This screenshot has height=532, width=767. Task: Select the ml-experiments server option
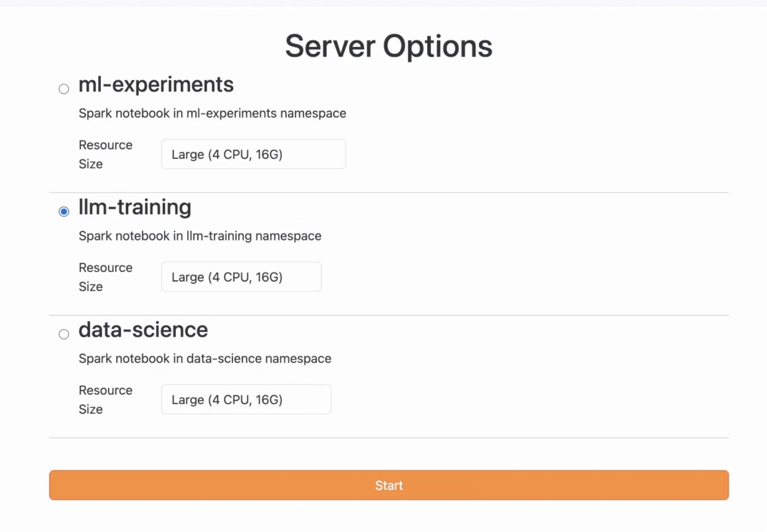[64, 88]
